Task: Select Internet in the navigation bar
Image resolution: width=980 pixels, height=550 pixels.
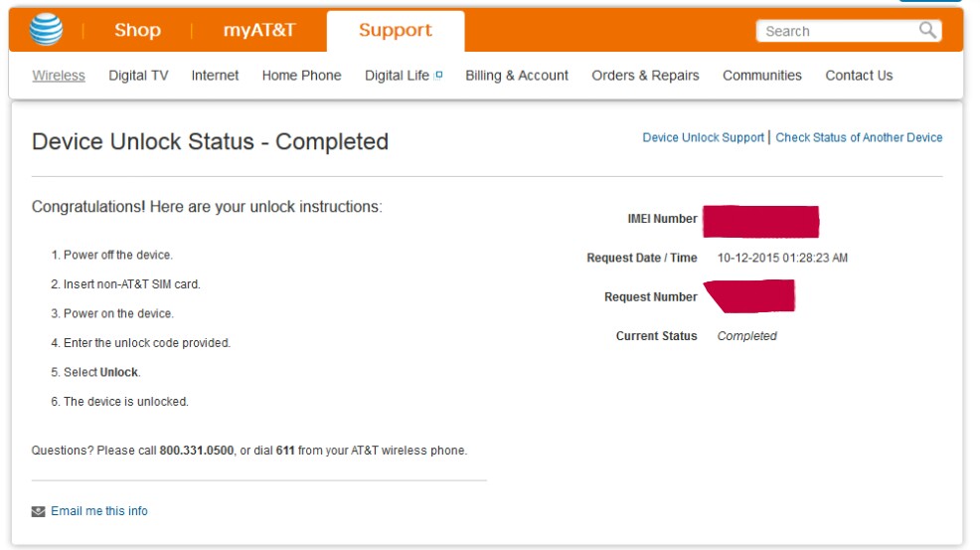Action: click(x=215, y=76)
